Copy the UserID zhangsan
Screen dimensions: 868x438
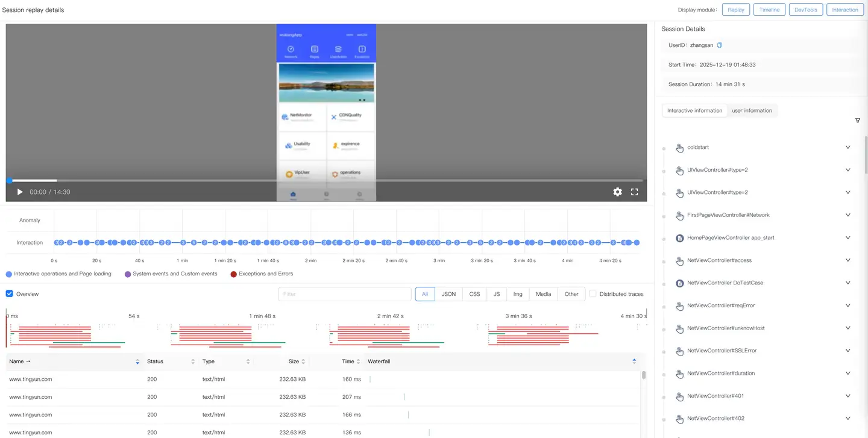719,45
